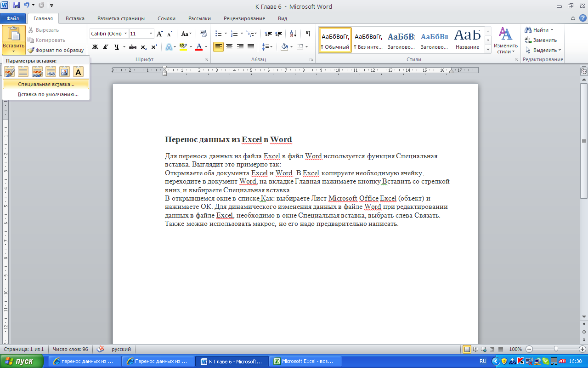Viewport: 588px width, 368px height.
Task: Open the font size 11 dropdown
Action: pyautogui.click(x=151, y=34)
